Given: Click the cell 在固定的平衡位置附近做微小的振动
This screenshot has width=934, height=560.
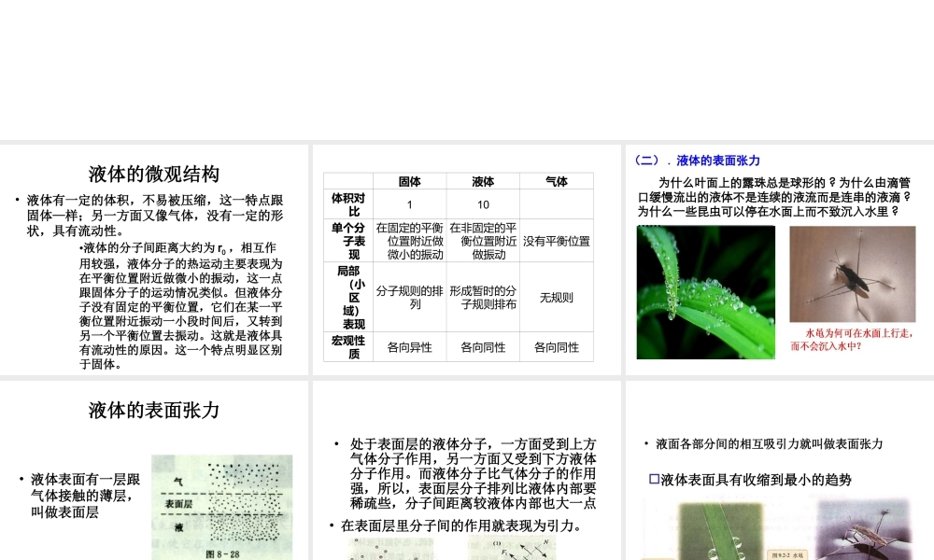Looking at the screenshot, I should click(x=409, y=241).
